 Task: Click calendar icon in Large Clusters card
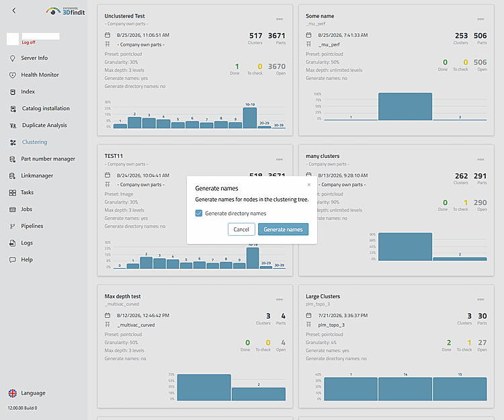[x=309, y=315]
